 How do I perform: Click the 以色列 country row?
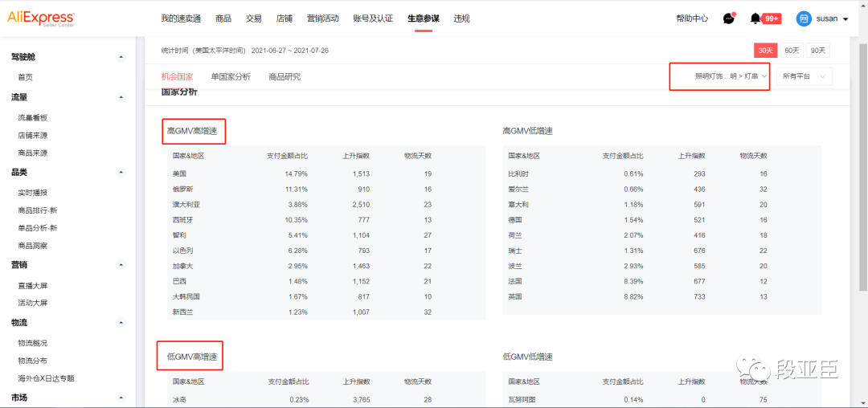pos(326,251)
